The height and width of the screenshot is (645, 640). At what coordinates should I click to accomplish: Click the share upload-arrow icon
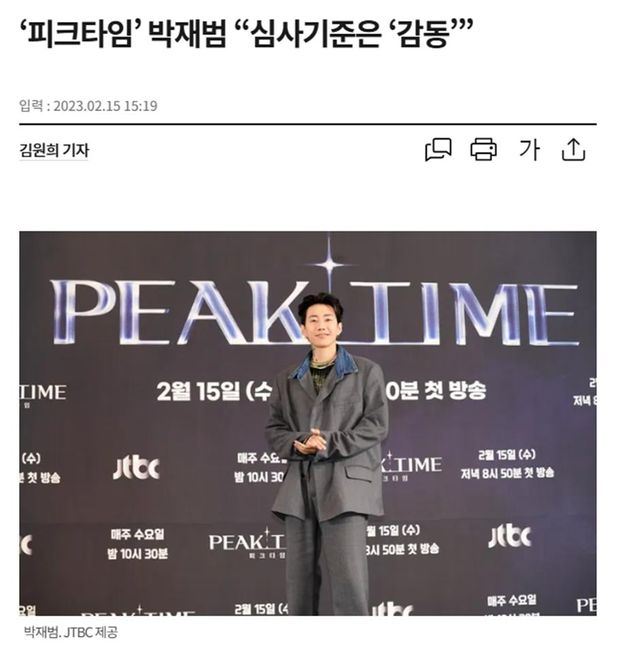click(573, 149)
